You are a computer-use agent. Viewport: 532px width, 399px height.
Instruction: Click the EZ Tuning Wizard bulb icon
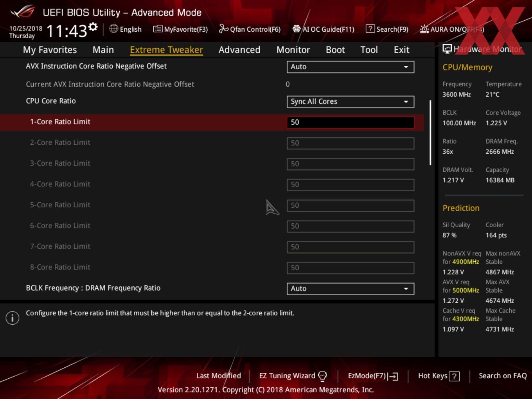[x=322, y=376]
